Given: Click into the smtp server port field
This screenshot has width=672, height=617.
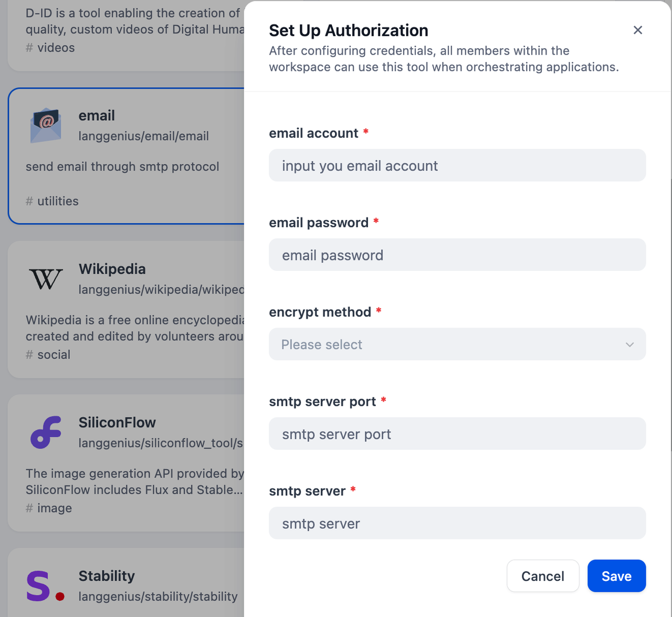Looking at the screenshot, I should coord(457,434).
